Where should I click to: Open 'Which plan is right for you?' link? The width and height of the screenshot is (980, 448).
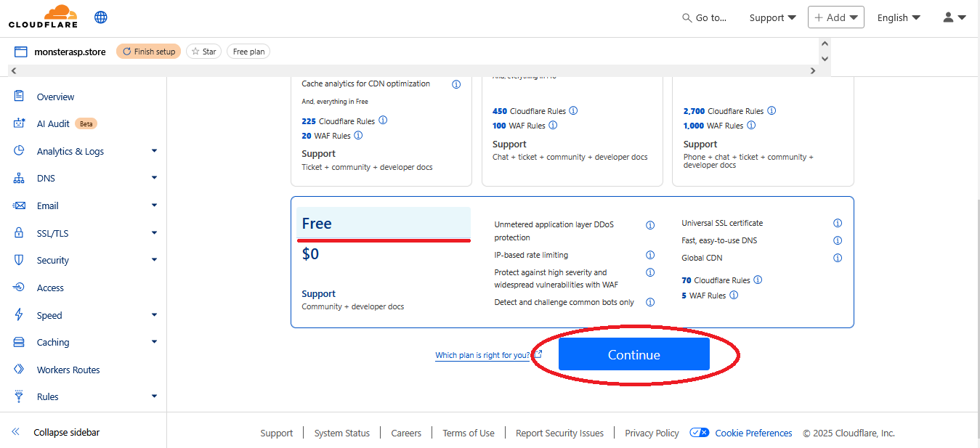tap(483, 355)
